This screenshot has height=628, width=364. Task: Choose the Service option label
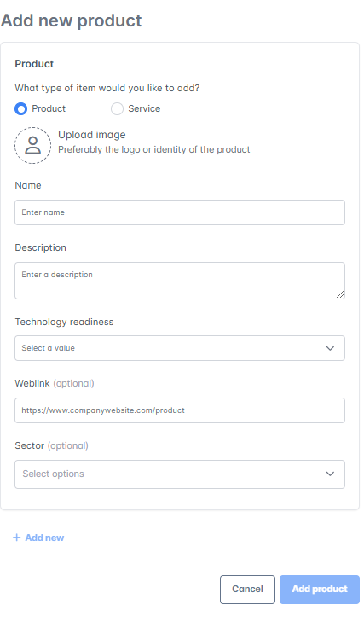(144, 108)
